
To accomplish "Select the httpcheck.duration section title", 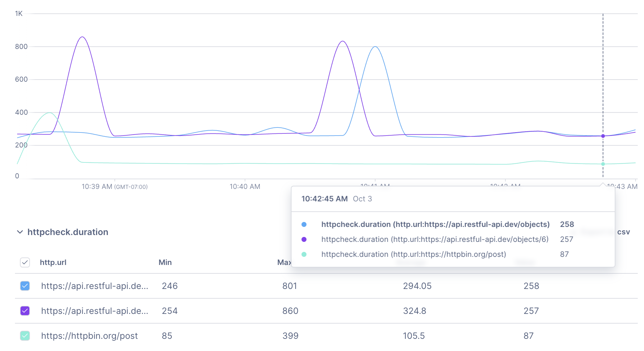I will (68, 232).
